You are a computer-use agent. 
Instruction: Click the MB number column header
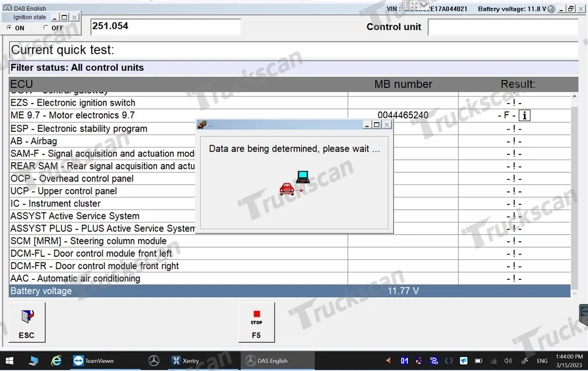point(403,84)
